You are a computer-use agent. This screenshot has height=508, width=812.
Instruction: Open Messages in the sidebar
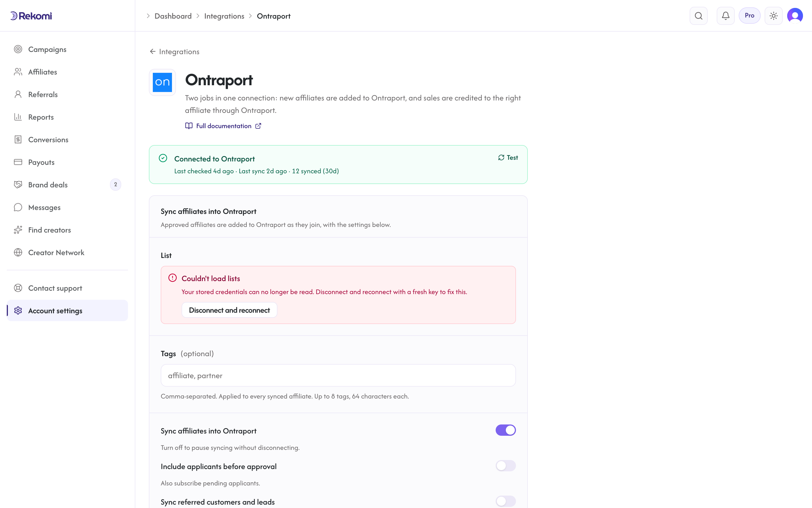pyautogui.click(x=67, y=207)
